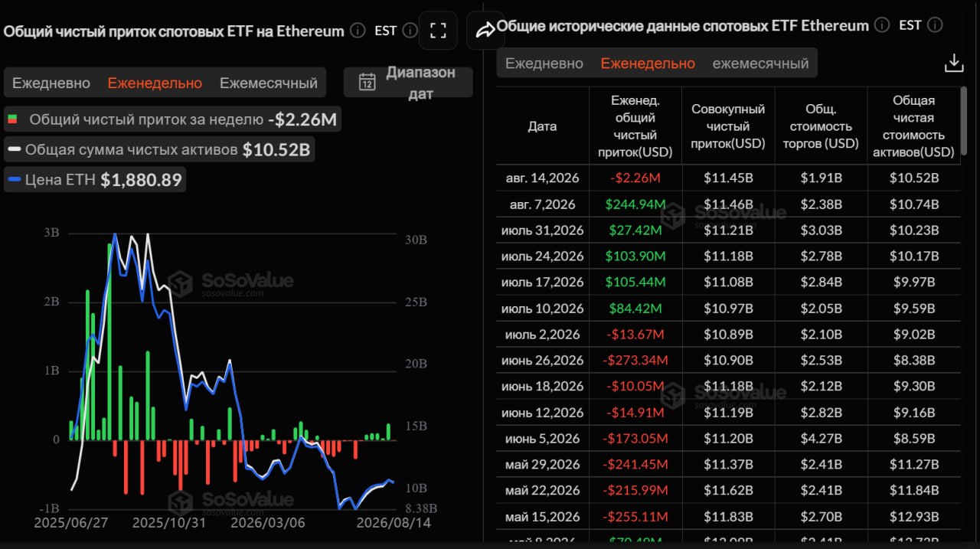This screenshot has width=980, height=549.
Task: Click the -$173.05M outflow cell
Action: pyautogui.click(x=635, y=439)
